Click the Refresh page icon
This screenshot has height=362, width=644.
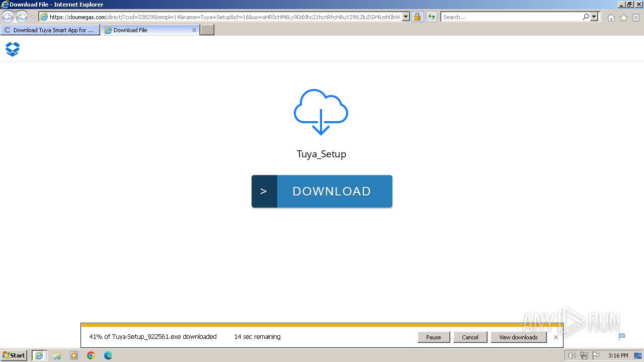(x=432, y=17)
